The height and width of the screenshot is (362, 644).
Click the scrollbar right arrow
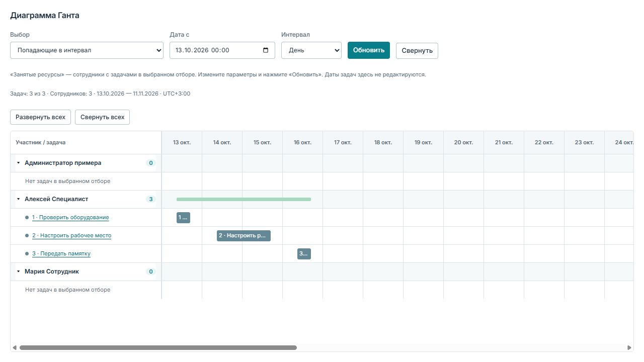click(629, 347)
